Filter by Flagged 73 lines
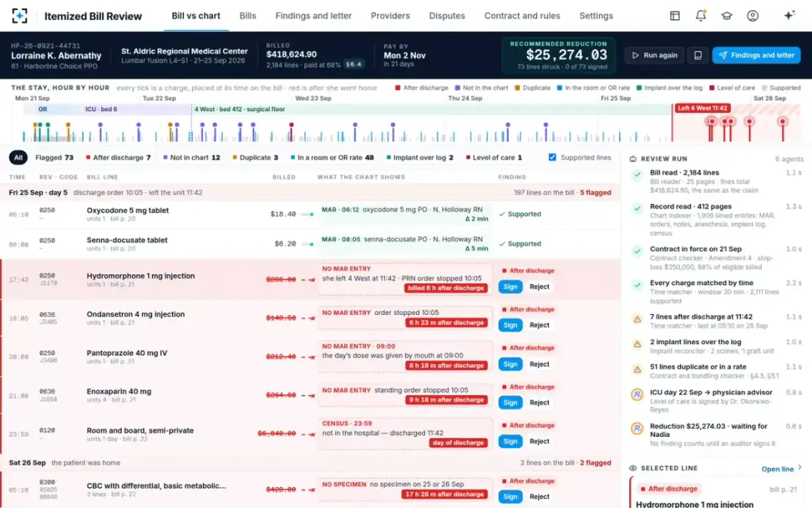This screenshot has width=812, height=508. click(x=54, y=158)
